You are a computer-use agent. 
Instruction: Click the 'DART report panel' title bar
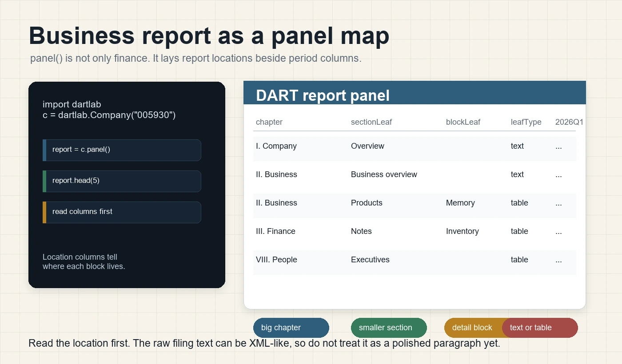415,93
